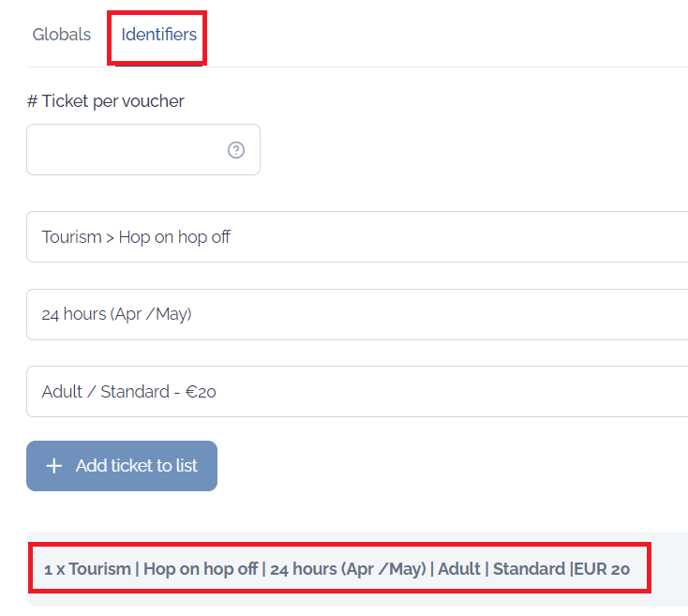The width and height of the screenshot is (688, 616).
Task: Click 'Hop on hop off' in the added ticket row
Action: [201, 569]
